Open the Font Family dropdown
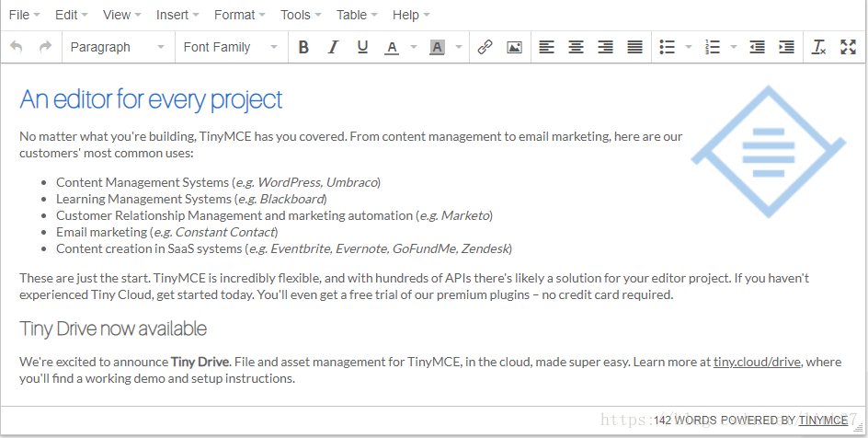Image resolution: width=868 pixels, height=438 pixels. [230, 47]
